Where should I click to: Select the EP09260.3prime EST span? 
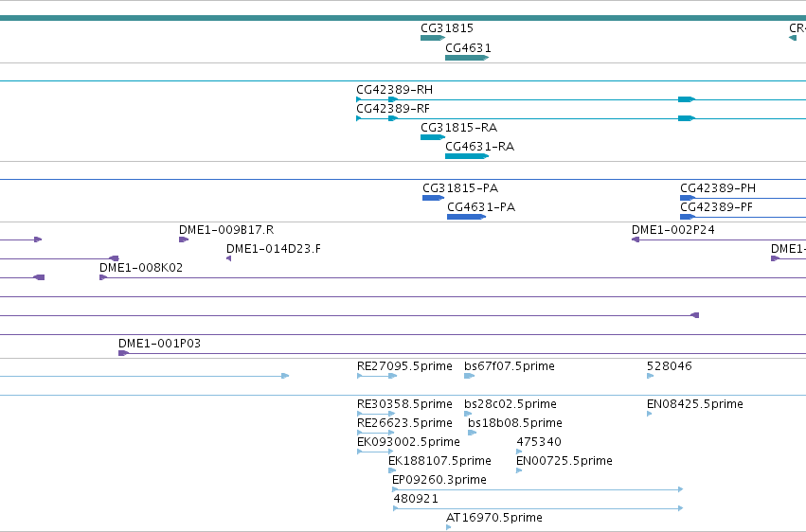click(538, 489)
